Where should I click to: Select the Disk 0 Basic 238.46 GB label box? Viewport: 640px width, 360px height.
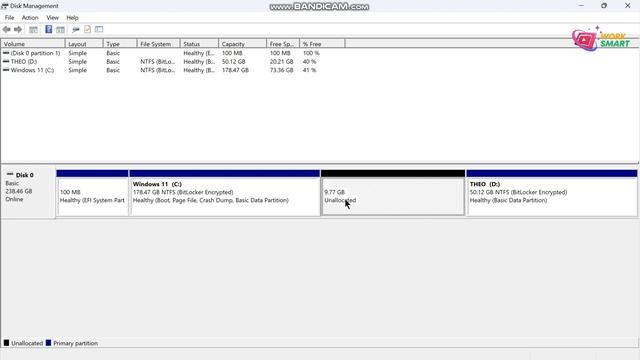28,193
